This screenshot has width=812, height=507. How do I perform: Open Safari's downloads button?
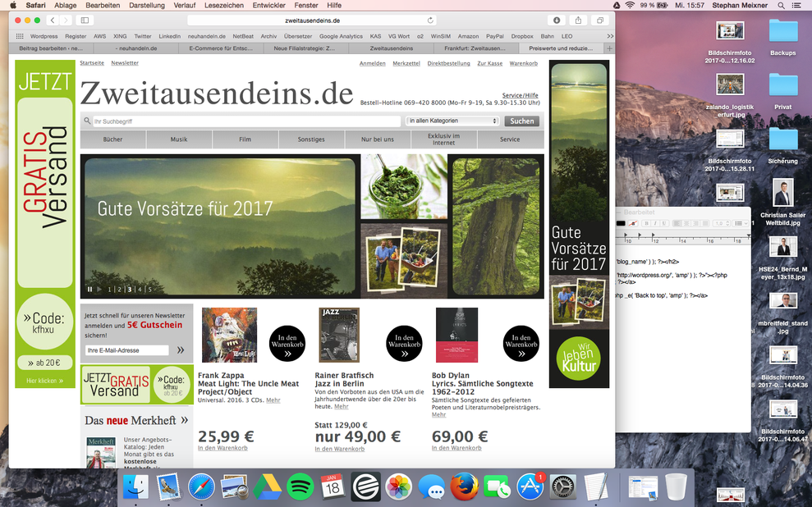(557, 21)
